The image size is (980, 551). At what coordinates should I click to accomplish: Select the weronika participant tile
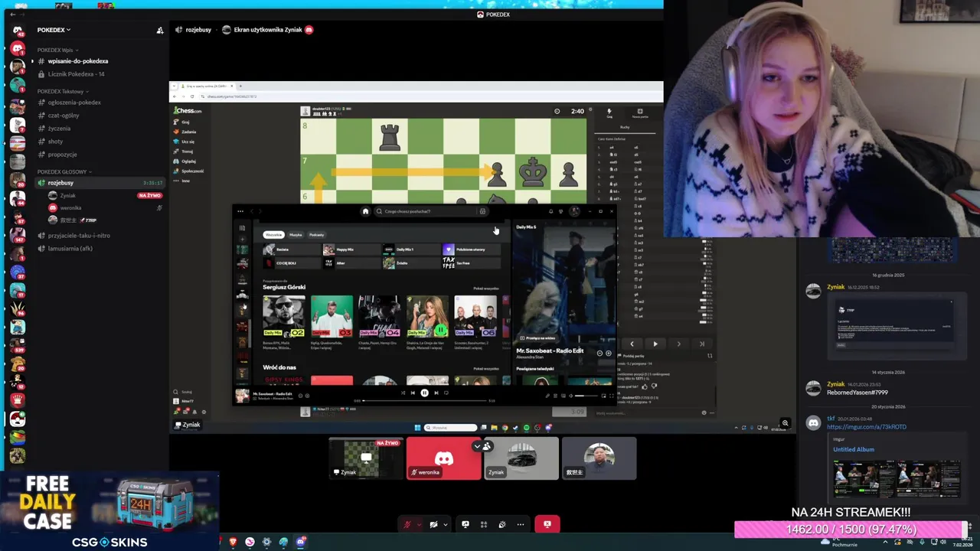[444, 458]
